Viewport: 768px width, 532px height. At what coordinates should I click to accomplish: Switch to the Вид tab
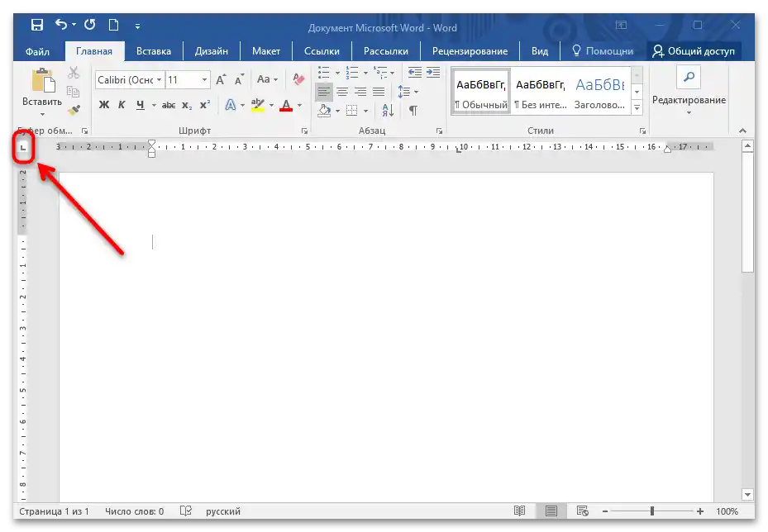(540, 51)
